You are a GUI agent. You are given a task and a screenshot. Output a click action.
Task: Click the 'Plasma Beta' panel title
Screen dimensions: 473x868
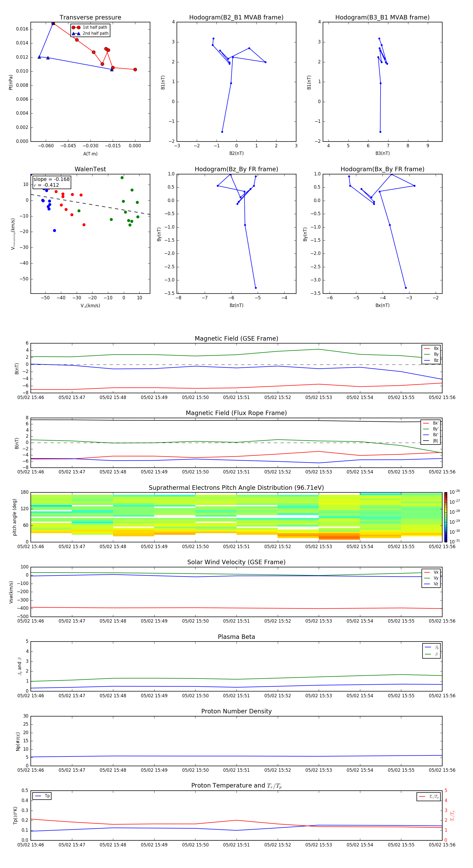coord(236,637)
